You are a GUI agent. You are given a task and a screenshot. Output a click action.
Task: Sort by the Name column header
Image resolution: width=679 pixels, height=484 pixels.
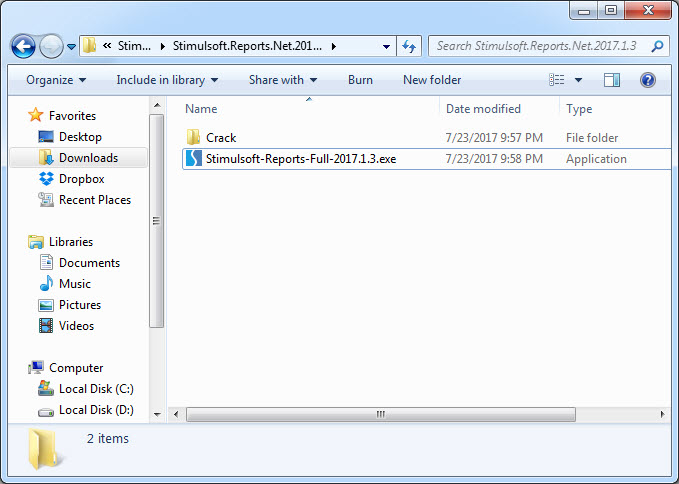tap(201, 109)
